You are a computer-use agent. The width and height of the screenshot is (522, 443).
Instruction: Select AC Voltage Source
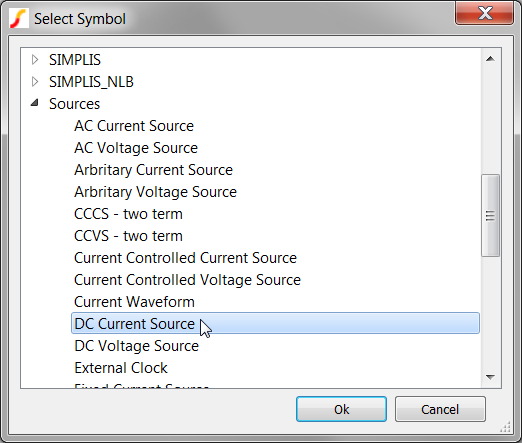pos(136,148)
